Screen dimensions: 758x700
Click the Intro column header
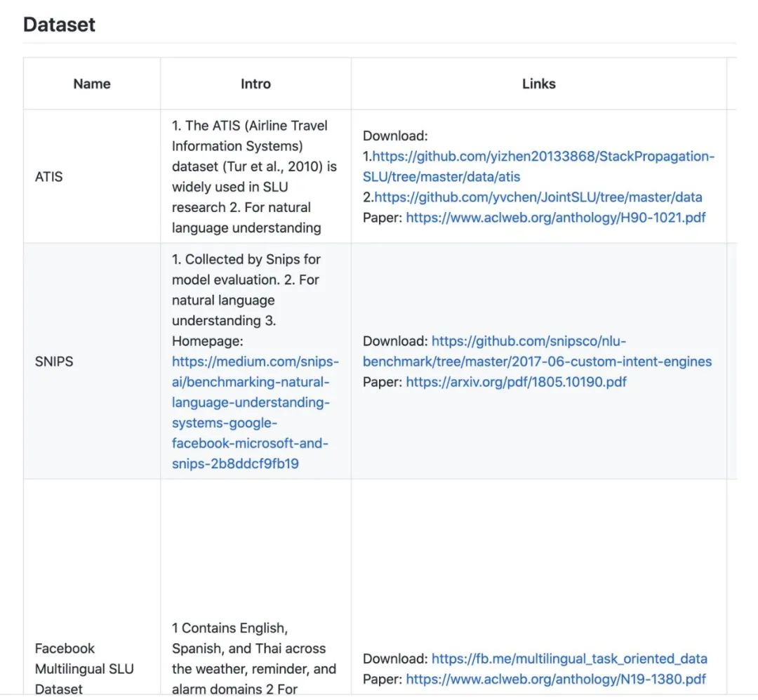(x=255, y=84)
